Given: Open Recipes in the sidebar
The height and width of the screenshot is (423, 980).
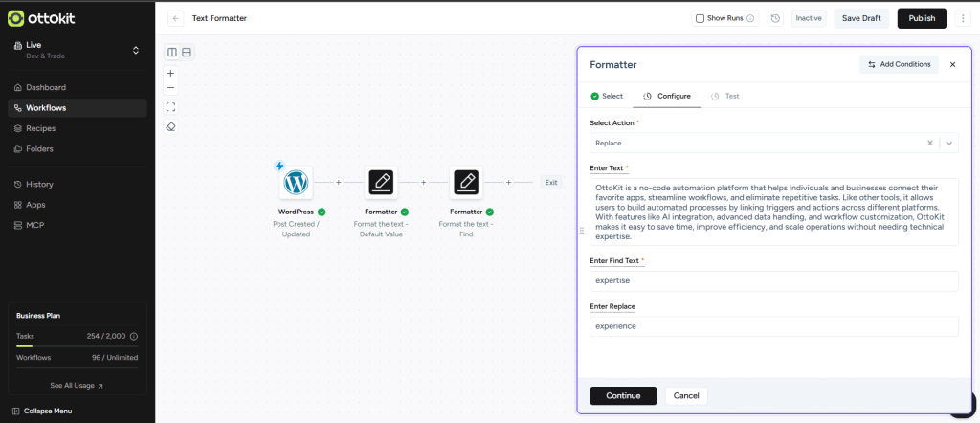Looking at the screenshot, I should [x=40, y=128].
